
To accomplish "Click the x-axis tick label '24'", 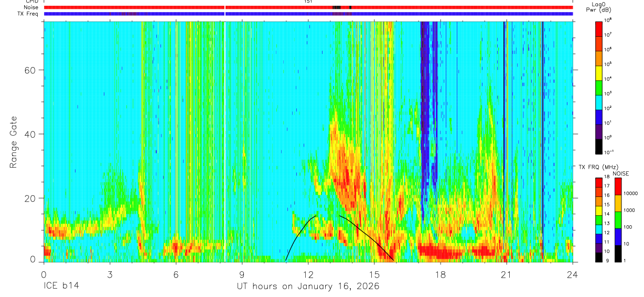I will (573, 274).
